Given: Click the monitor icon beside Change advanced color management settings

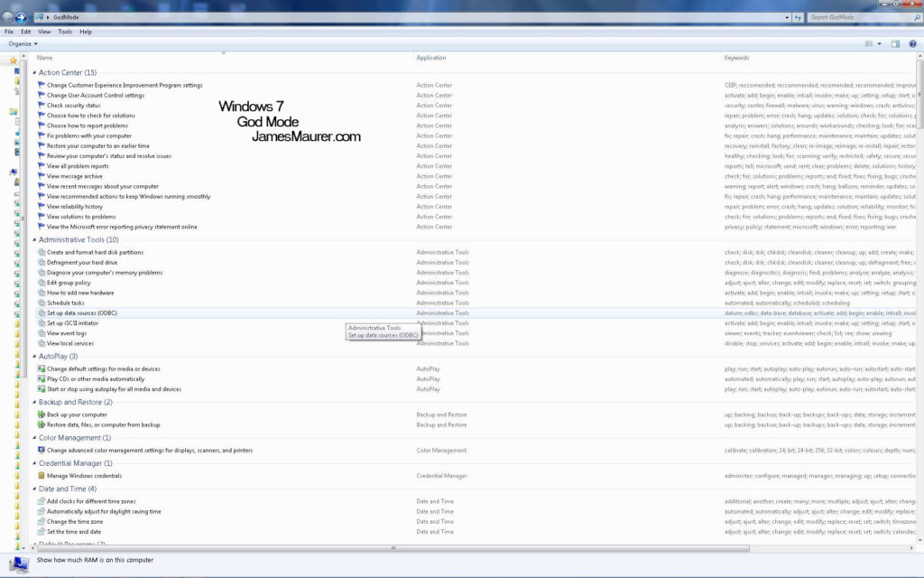Looking at the screenshot, I should coord(40,450).
